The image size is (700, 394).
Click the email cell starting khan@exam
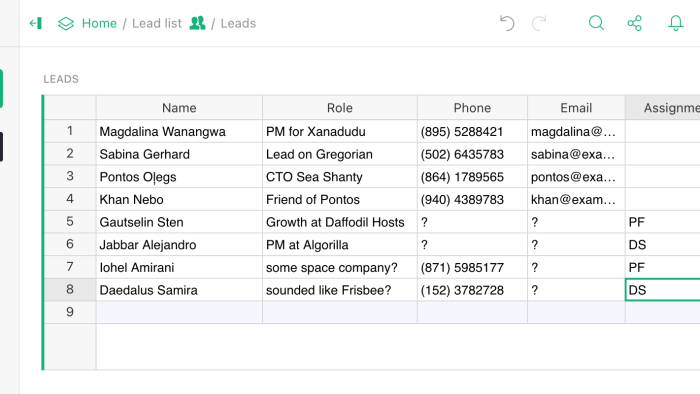click(576, 199)
